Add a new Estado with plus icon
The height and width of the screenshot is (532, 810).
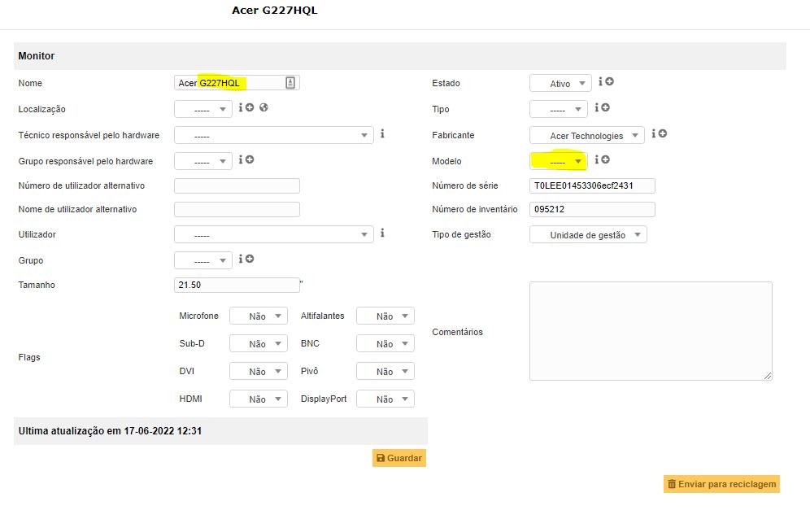tap(610, 81)
